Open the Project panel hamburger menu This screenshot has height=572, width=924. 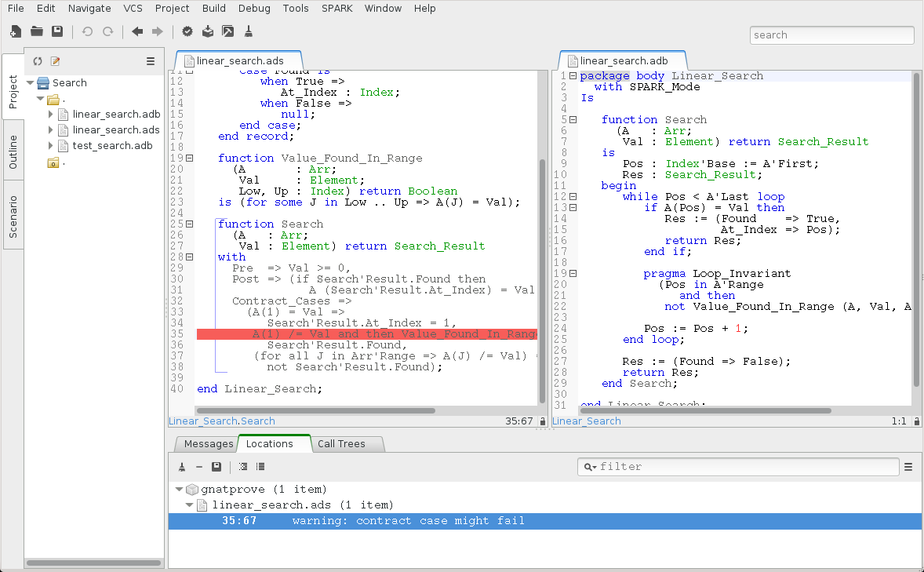151,60
